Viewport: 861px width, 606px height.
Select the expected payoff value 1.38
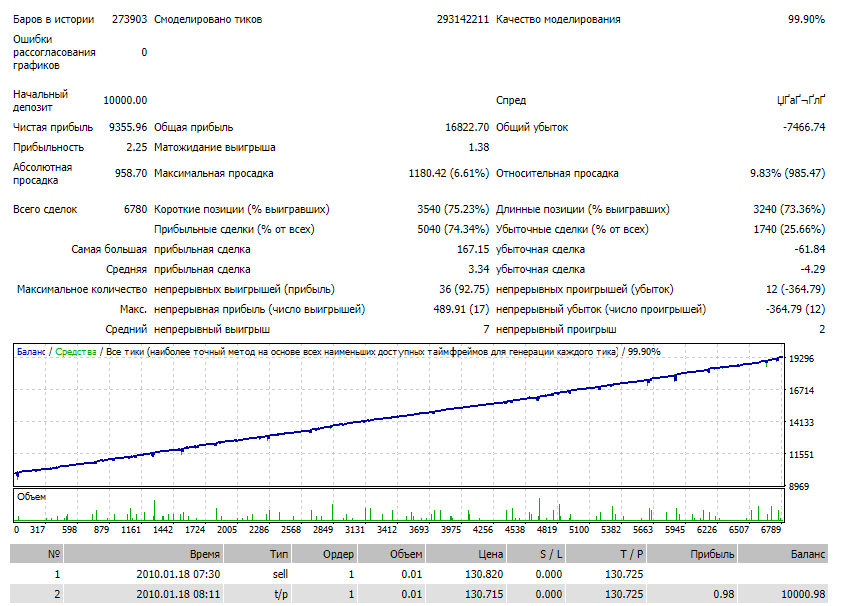coord(479,147)
